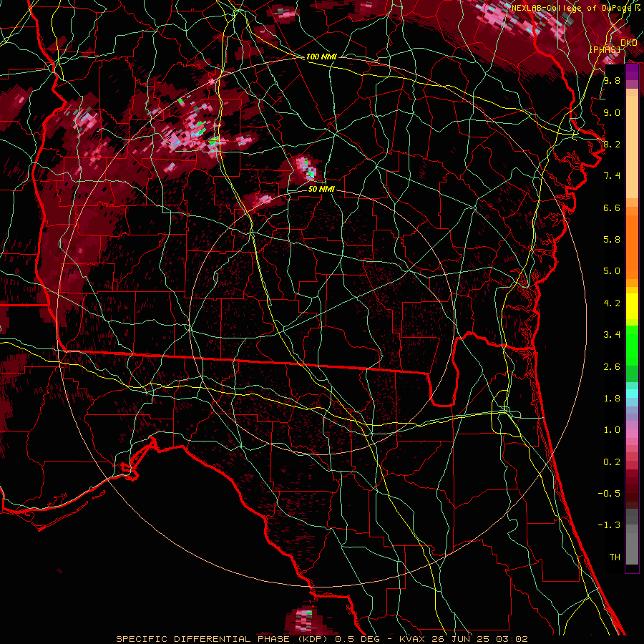Click the 8.2 value on color scale
Screen dimensions: 644x644
(x=612, y=144)
